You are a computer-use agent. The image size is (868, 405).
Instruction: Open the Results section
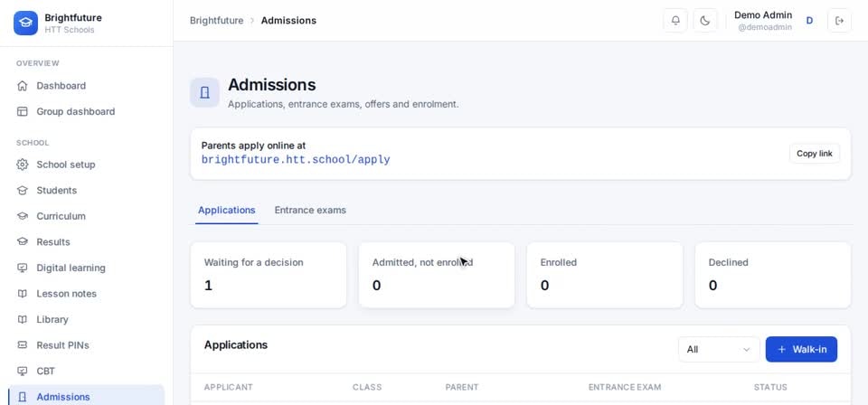87,241
